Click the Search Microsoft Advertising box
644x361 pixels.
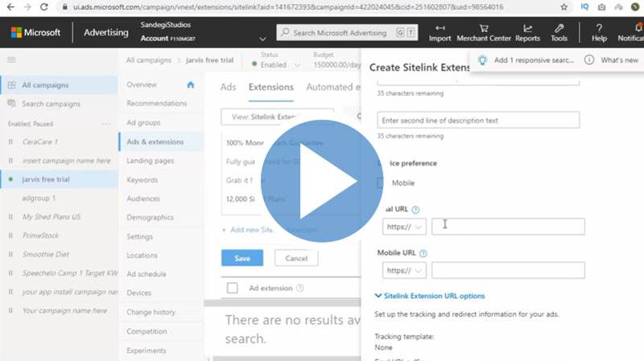click(347, 32)
